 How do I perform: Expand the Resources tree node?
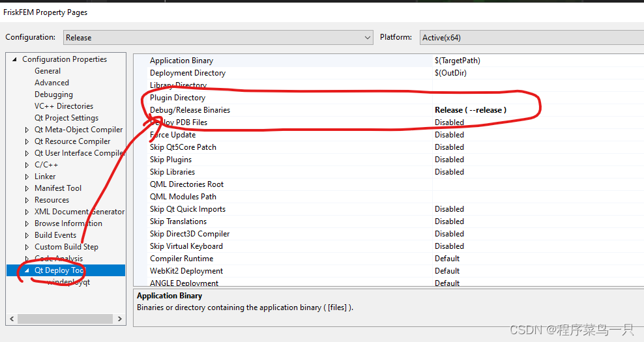coord(27,201)
